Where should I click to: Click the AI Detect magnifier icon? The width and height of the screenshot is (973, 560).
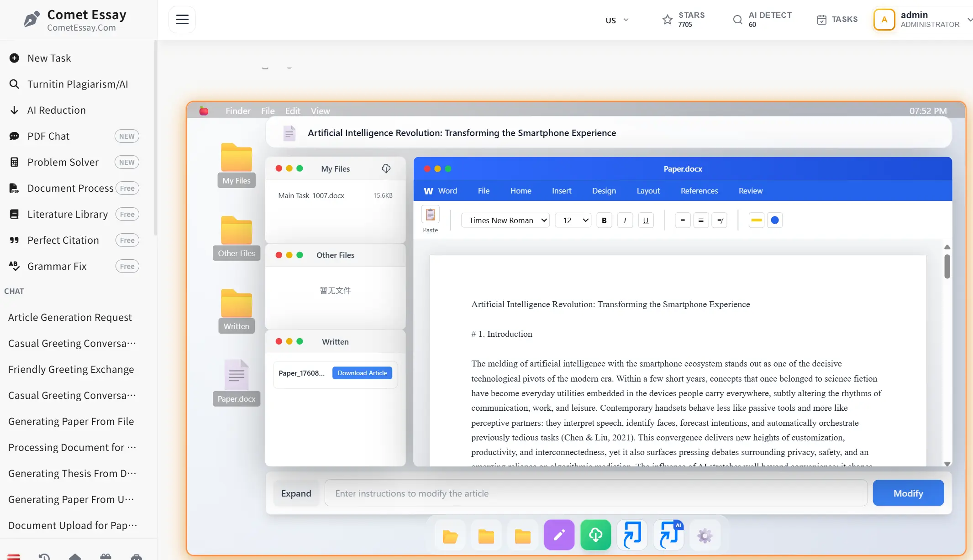737,19
